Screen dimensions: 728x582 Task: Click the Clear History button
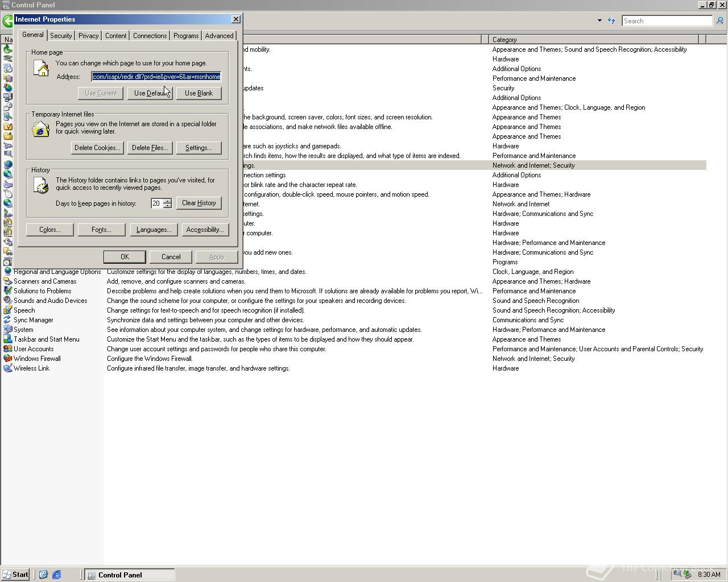198,203
